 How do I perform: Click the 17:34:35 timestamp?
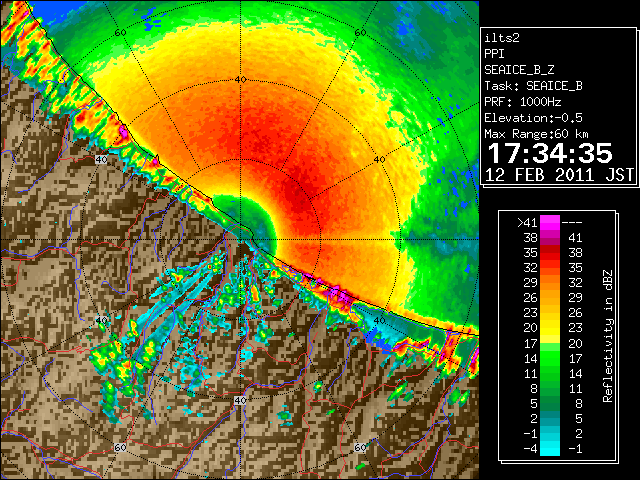pyautogui.click(x=550, y=153)
